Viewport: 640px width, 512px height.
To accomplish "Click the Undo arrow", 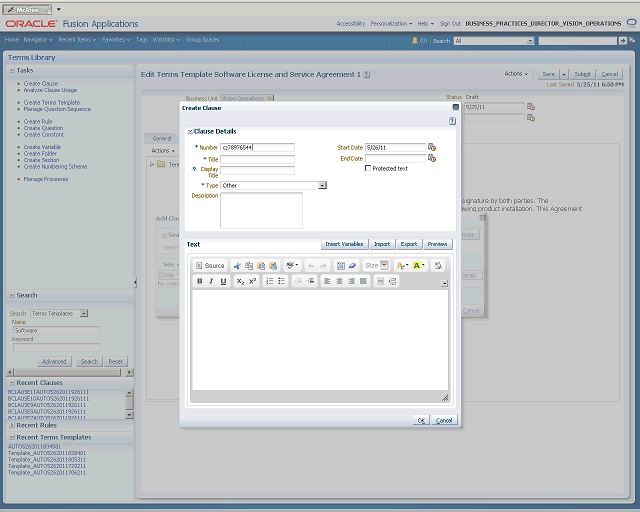I will point(311,266).
